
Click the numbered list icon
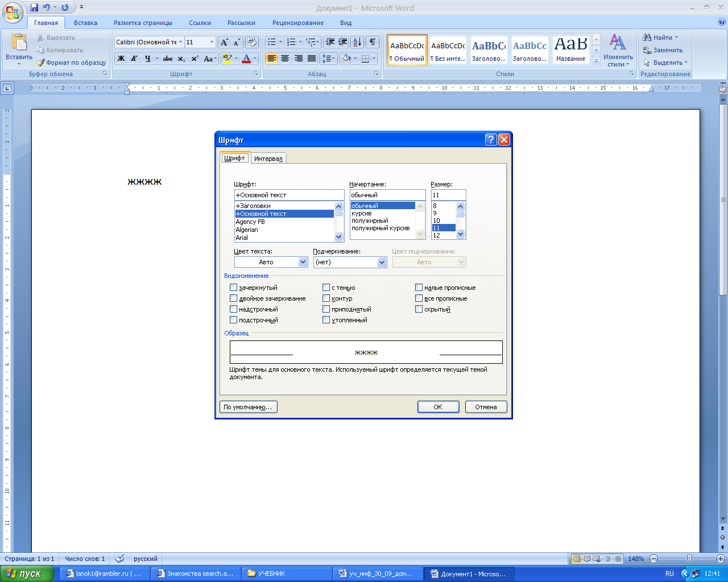click(291, 42)
